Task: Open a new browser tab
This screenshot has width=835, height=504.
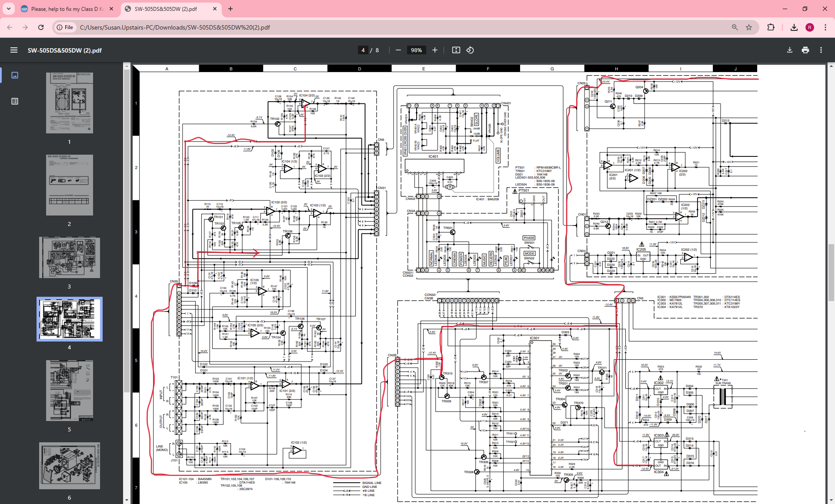Action: pos(230,9)
